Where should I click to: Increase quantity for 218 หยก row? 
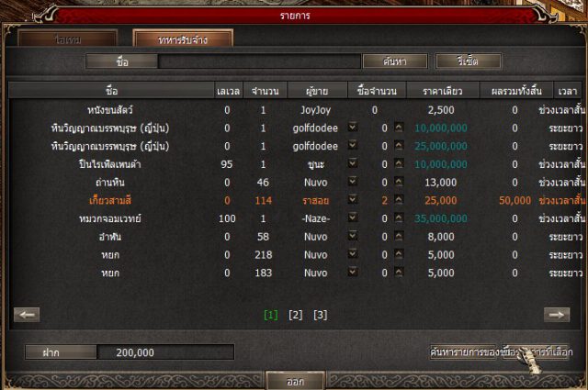pos(399,254)
